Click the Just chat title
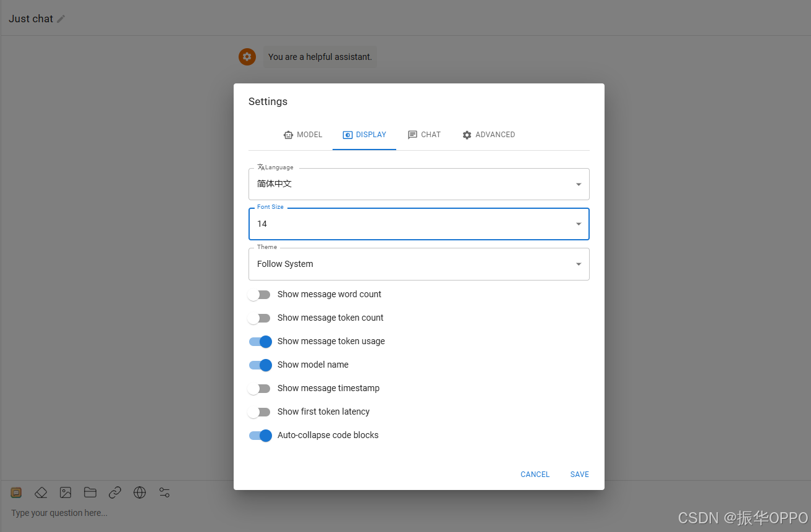The image size is (811, 532). 31,19
